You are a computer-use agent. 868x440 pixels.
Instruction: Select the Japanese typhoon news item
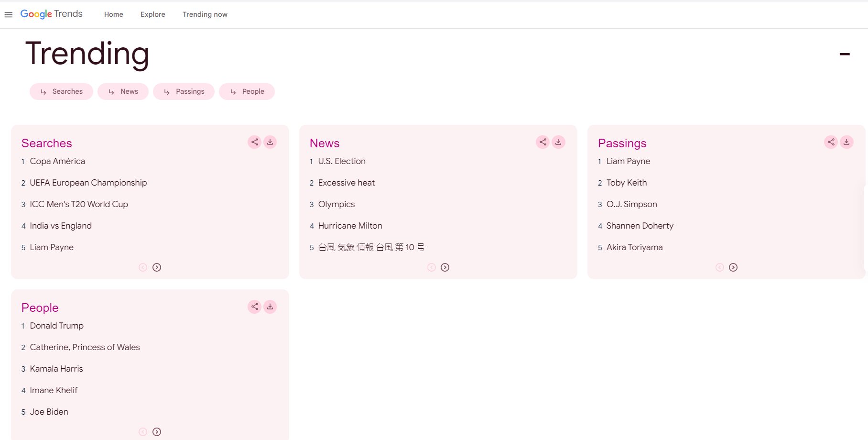[x=371, y=247]
